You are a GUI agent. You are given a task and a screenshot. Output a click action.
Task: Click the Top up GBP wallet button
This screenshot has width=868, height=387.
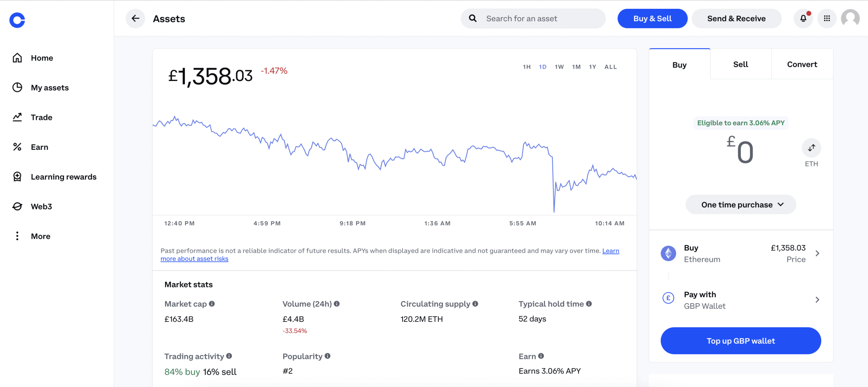741,341
